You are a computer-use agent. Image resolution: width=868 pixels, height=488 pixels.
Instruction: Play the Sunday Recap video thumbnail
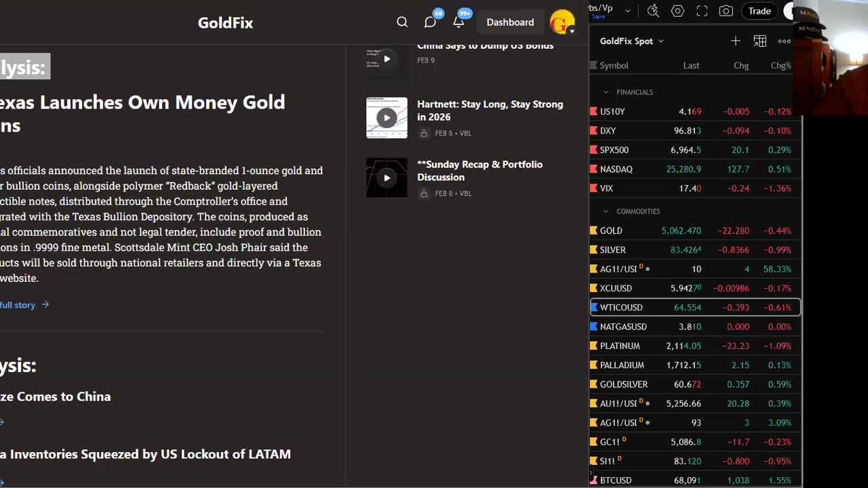[x=387, y=178]
